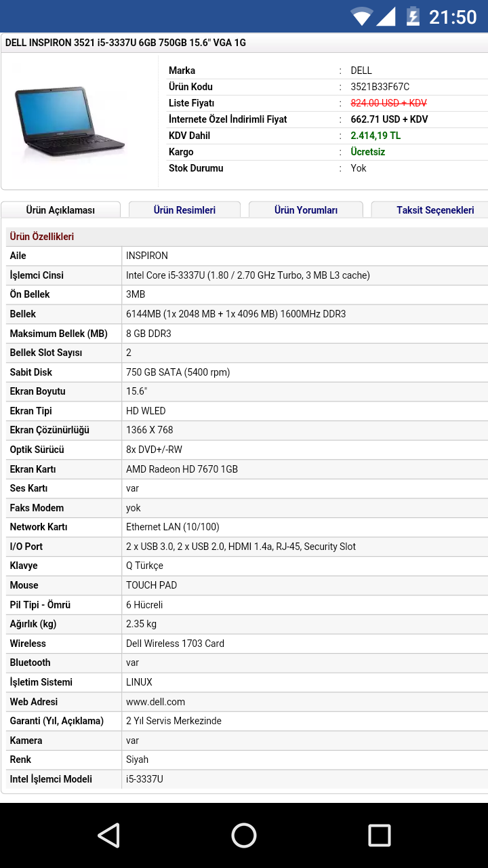Viewport: 488px width, 868px height.
Task: Tap the 21:50 clock in status bar
Action: 453,17
